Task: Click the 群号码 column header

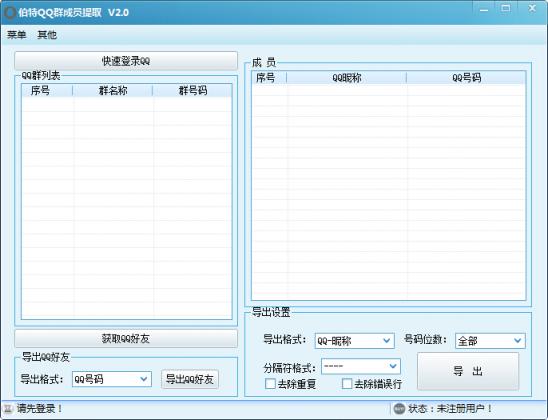Action: [x=192, y=90]
